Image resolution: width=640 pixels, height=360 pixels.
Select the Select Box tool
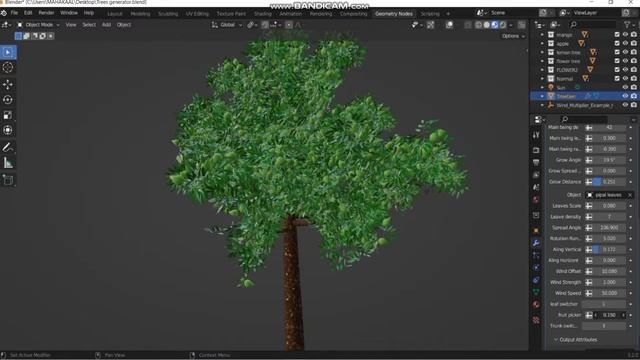[8, 52]
